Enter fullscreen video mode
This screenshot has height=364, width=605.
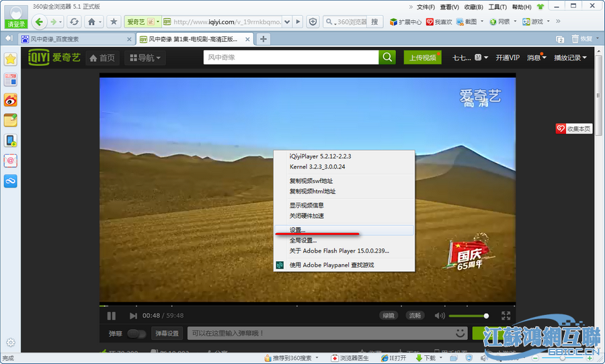[x=506, y=316]
